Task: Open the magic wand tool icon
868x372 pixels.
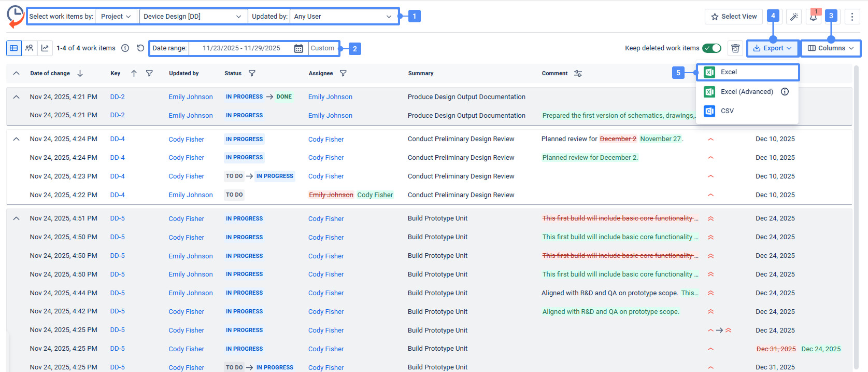Action: point(794,17)
